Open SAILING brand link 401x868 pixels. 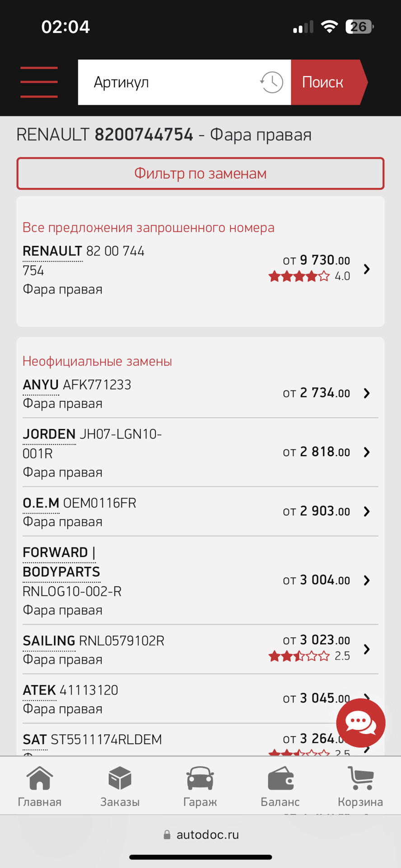coord(49,641)
